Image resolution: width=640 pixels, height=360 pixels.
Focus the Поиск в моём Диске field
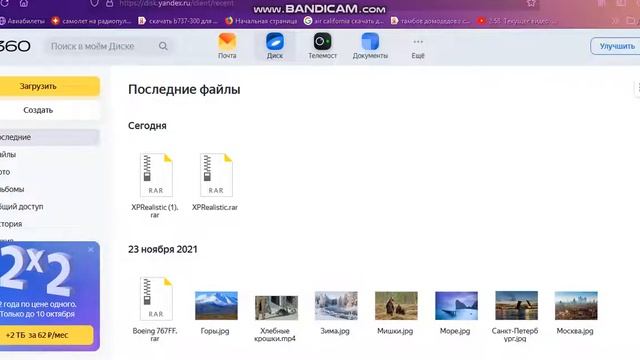tap(108, 46)
